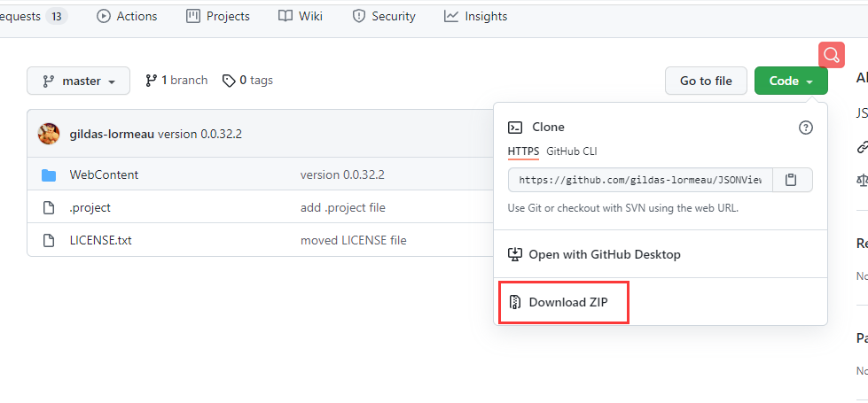Go to the Security tab
The image size is (868, 403).
tap(384, 16)
